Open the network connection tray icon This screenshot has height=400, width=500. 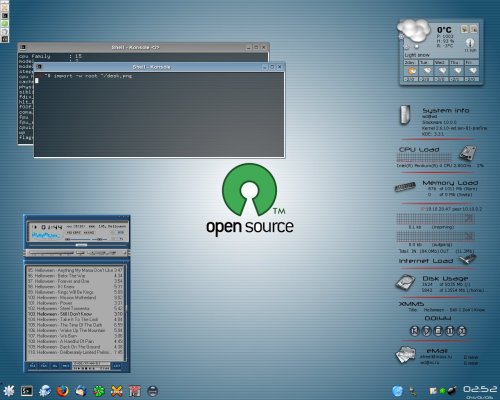(x=413, y=391)
